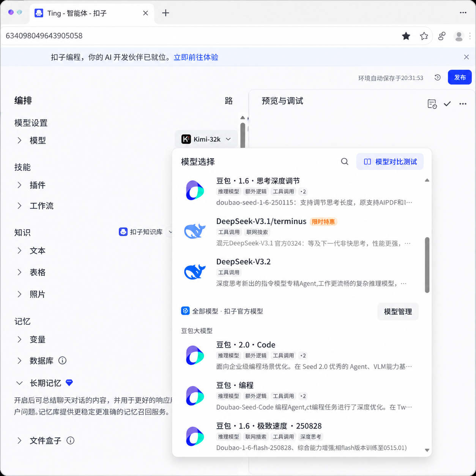Close the Ting - 智能体 browser tab
The image size is (476, 476).
[x=145, y=13]
